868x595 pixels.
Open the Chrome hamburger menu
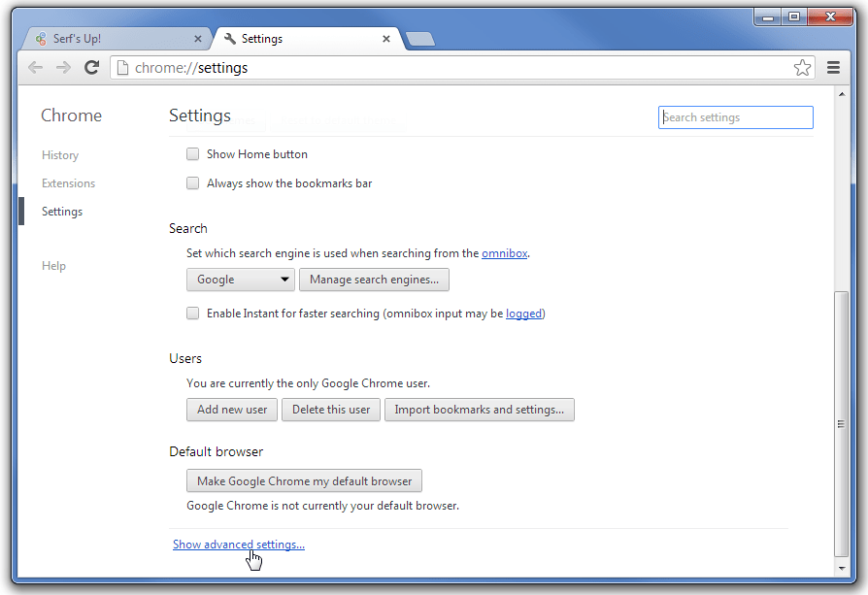tap(833, 68)
